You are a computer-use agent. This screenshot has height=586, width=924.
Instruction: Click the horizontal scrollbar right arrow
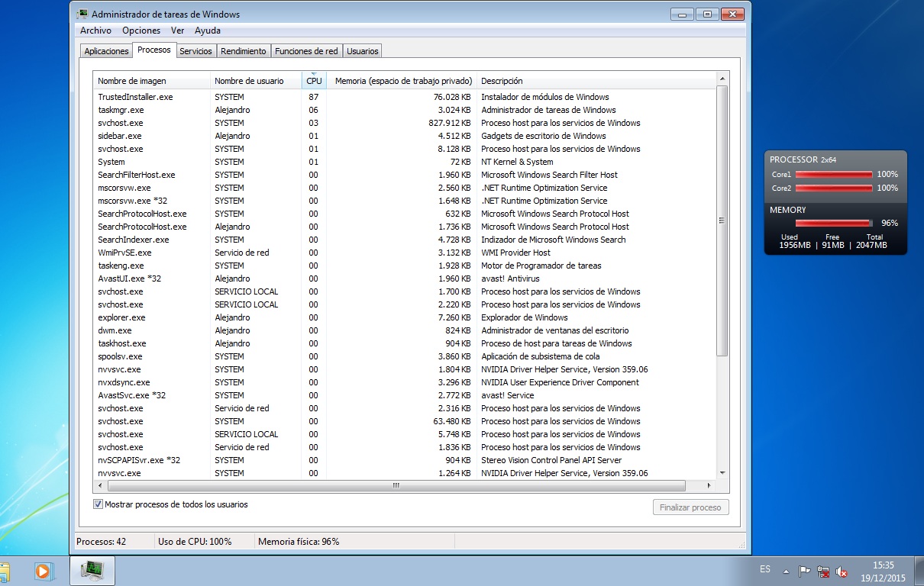click(709, 485)
